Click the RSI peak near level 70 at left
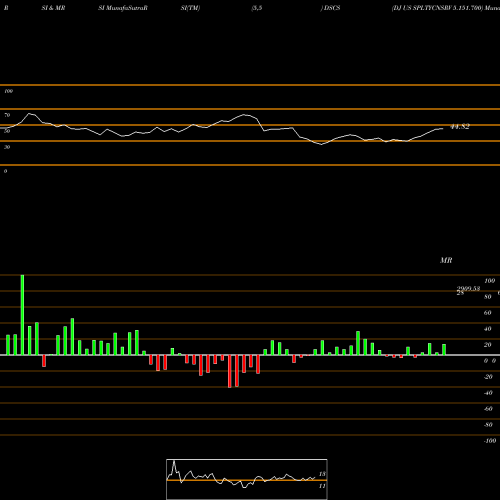Image resolution: width=500 pixels, height=500 pixels. (29, 114)
